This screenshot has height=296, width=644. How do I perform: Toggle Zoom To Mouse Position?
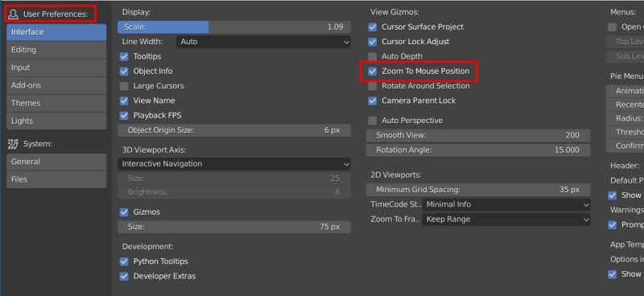[373, 71]
